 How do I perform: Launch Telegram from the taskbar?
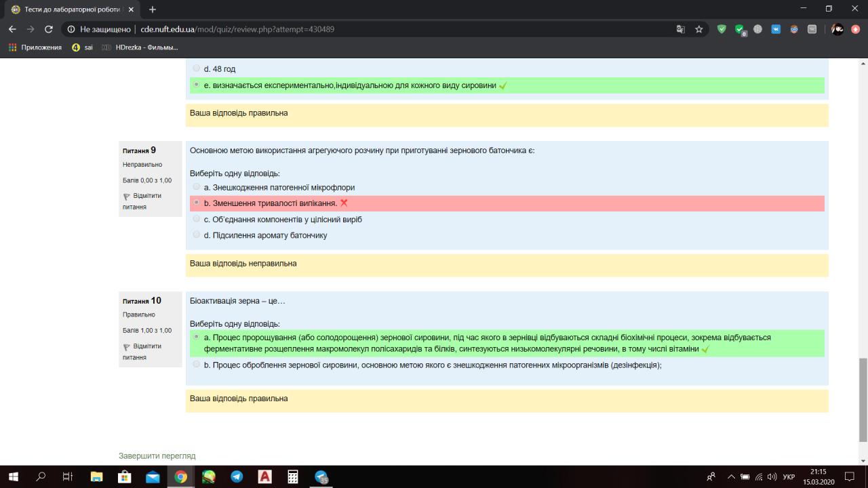pyautogui.click(x=237, y=476)
